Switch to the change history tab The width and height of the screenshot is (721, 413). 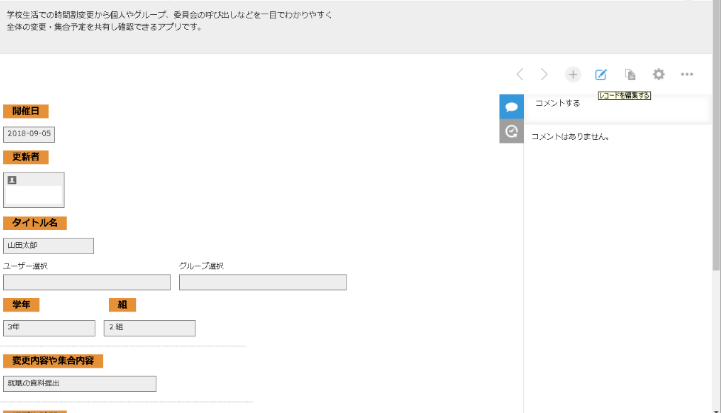(511, 131)
